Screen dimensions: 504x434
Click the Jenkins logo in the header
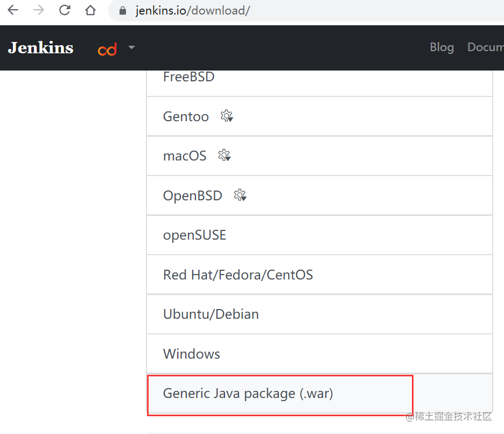coord(40,47)
